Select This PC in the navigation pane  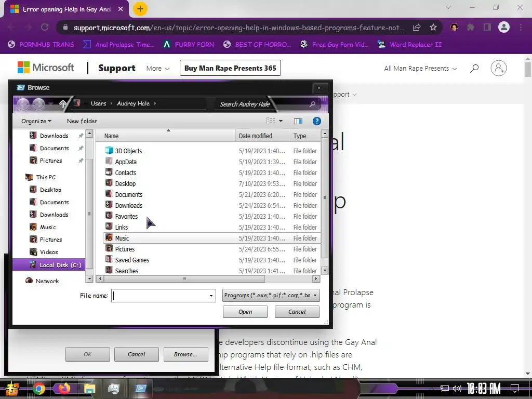coord(41,177)
